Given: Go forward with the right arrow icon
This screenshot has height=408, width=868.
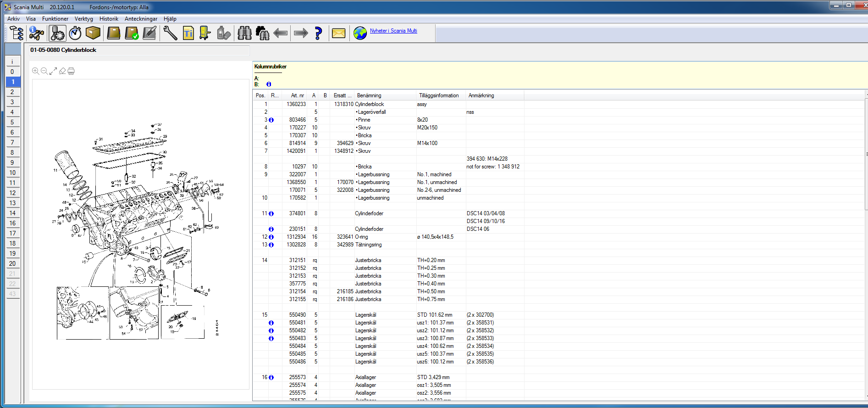Looking at the screenshot, I should 301,33.
